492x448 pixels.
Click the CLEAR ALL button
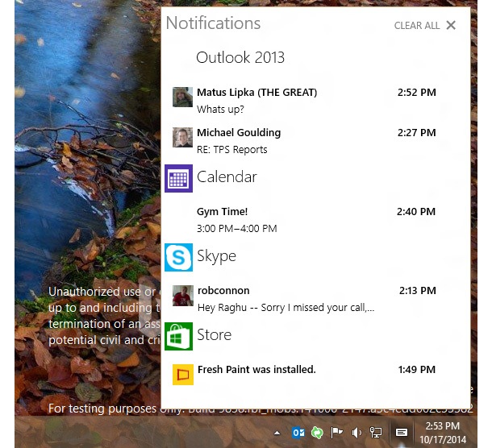(417, 26)
